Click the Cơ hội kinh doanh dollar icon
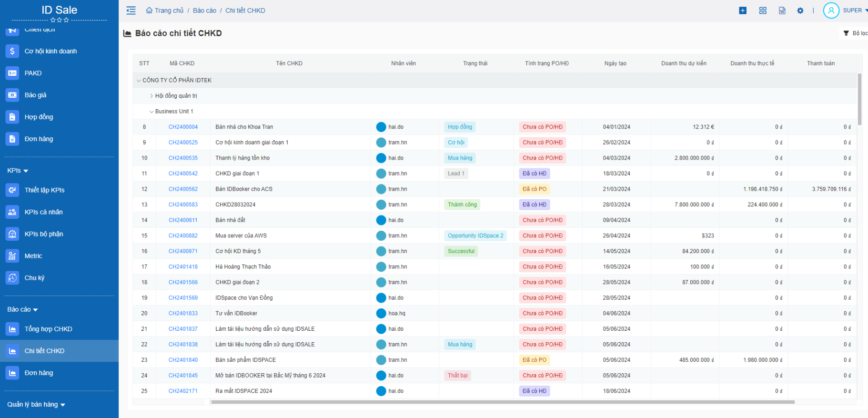This screenshot has height=418, width=868. [12, 51]
